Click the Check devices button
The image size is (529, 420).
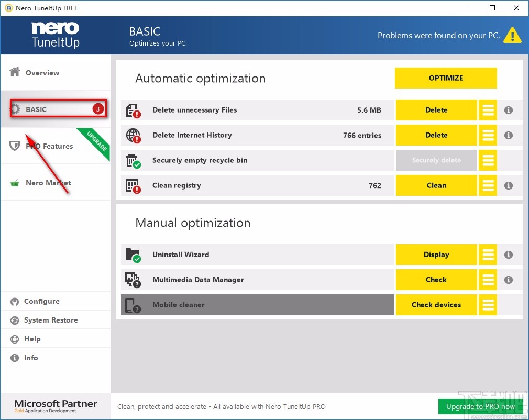point(436,305)
